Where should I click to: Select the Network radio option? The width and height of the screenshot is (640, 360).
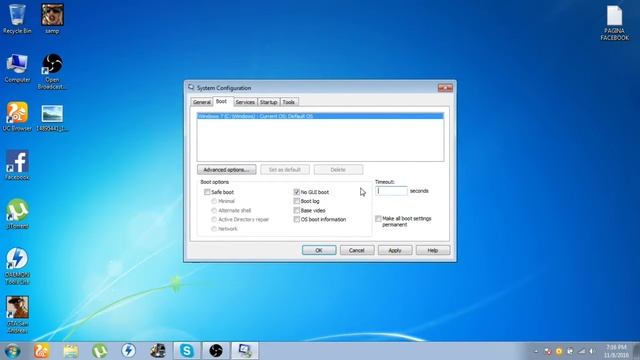[x=214, y=229]
